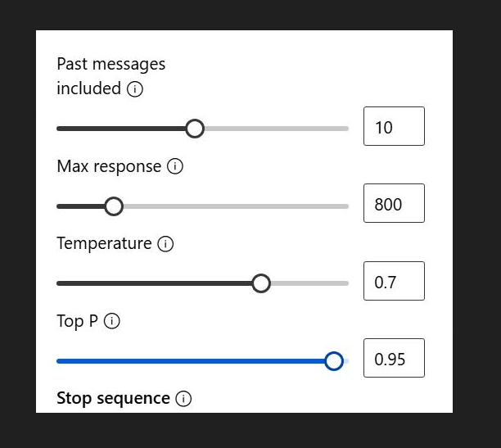
Task: Click the Temperature text label
Action: point(104,243)
